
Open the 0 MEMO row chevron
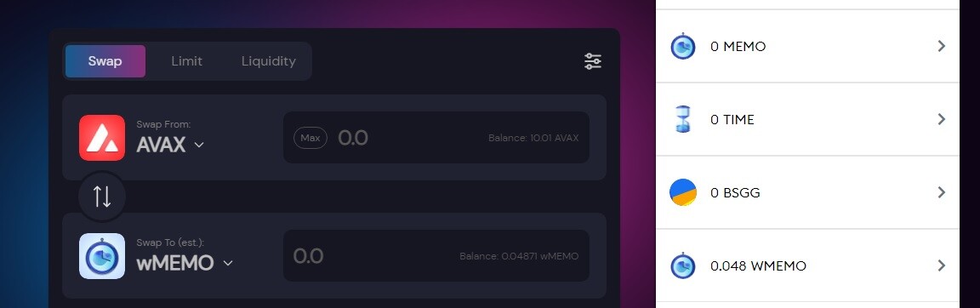pos(941,46)
